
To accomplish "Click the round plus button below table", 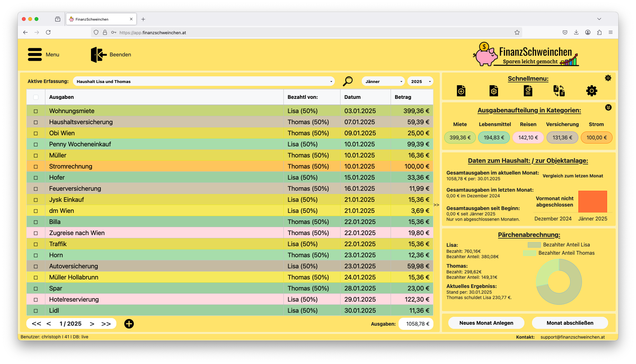I will coord(129,324).
